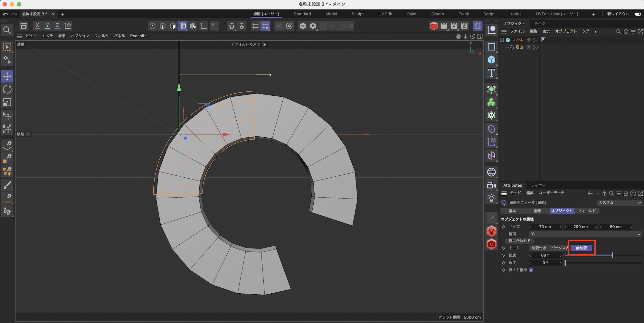Screen dimensions: 644x323
Task: Select the 制限付き mode button
Action: [539, 248]
